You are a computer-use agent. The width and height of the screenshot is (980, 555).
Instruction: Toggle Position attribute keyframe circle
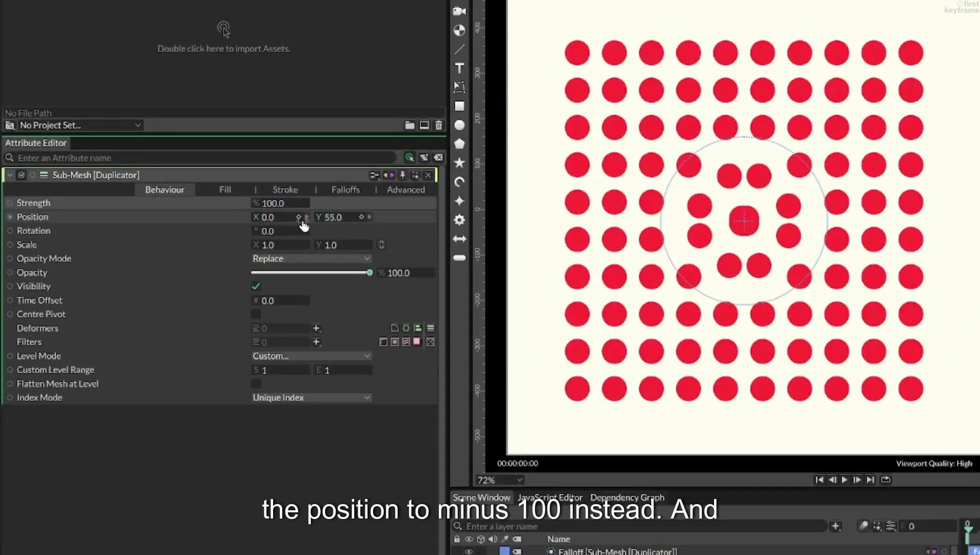tap(10, 217)
